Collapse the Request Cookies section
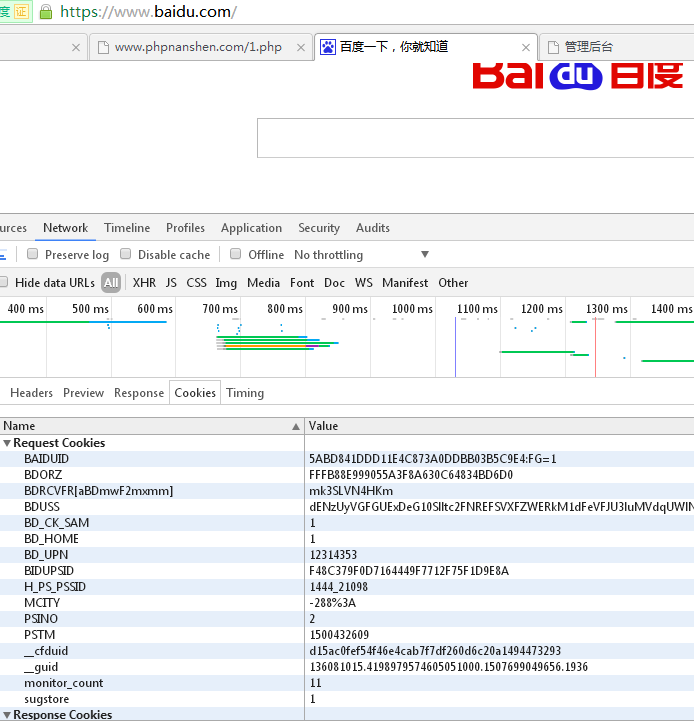The width and height of the screenshot is (694, 721). click(x=7, y=443)
